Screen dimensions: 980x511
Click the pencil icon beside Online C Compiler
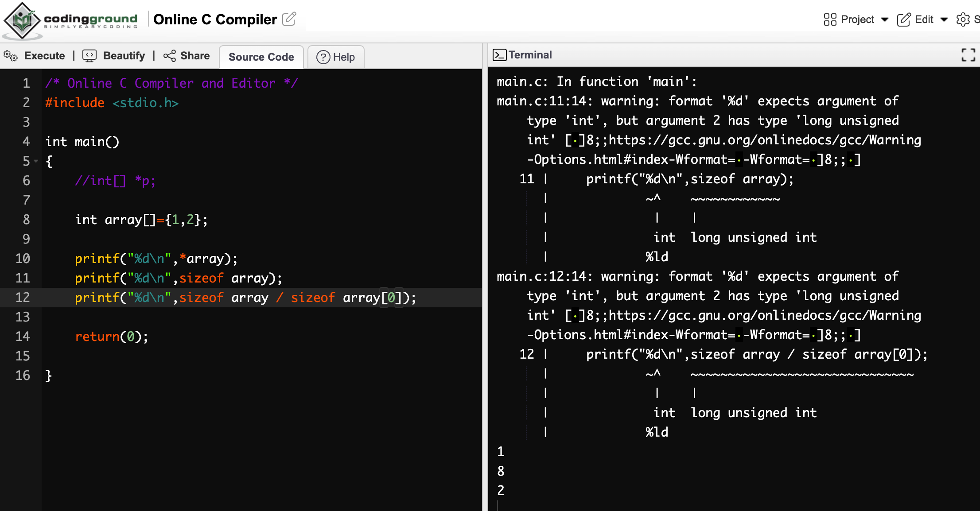[x=289, y=19]
